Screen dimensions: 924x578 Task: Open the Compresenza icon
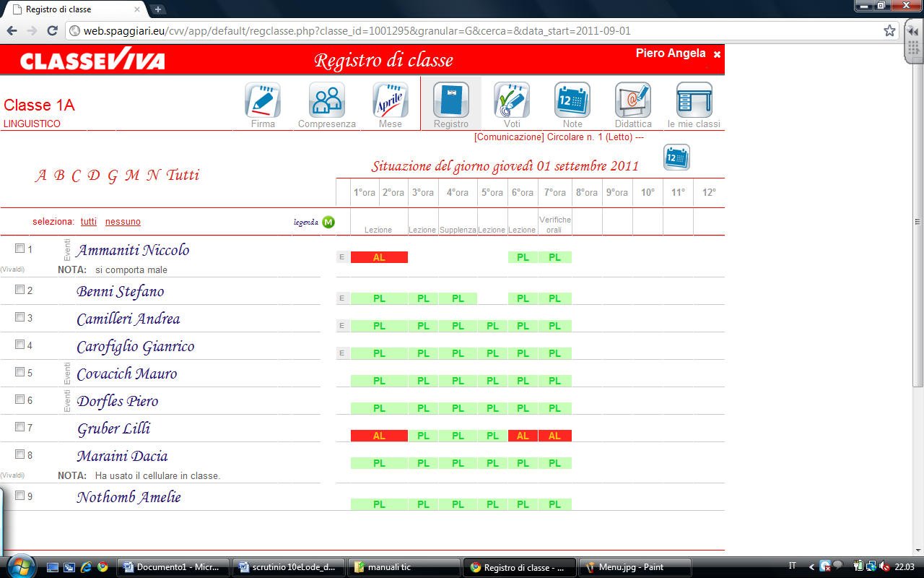327,100
